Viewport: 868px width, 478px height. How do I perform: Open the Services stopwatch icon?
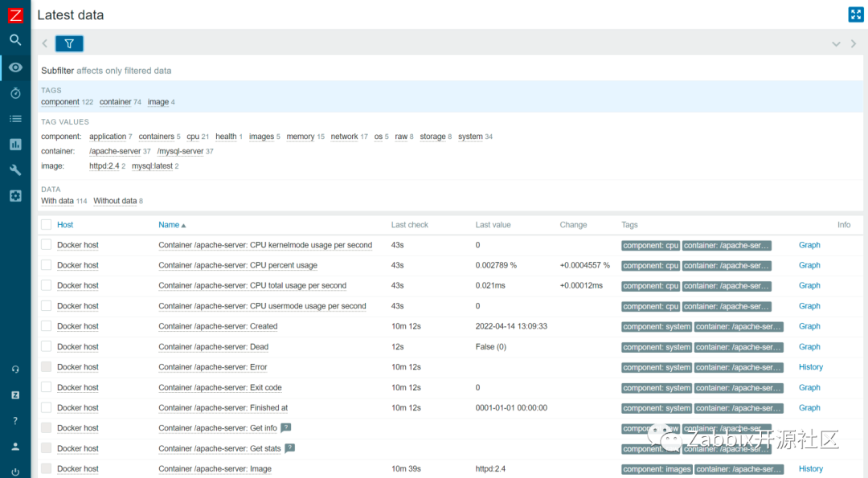pos(15,93)
